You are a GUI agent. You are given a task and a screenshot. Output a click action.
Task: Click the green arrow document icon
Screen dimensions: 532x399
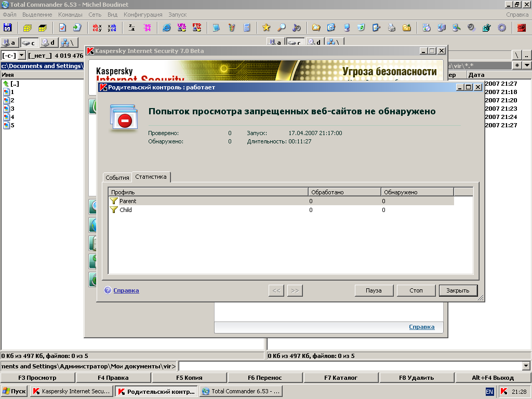[77, 28]
